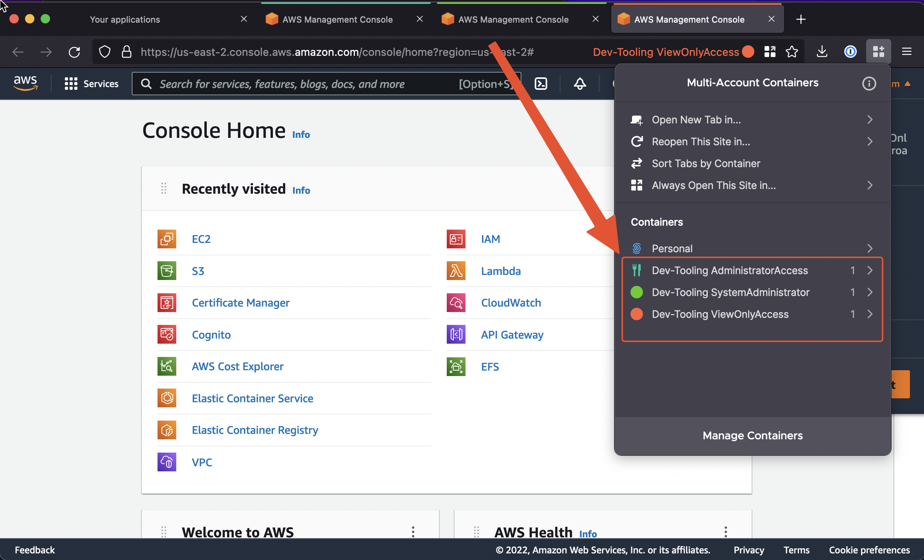Expand the Personal container chevron
924x560 pixels.
[x=870, y=248]
